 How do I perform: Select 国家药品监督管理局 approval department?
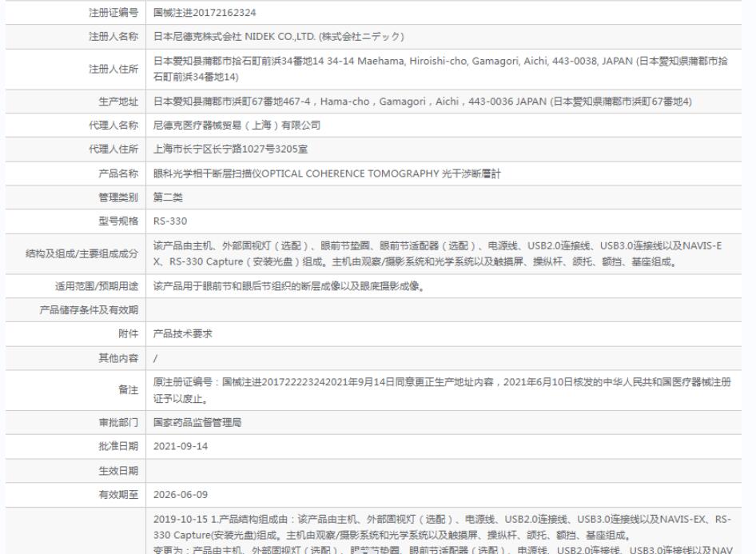tap(197, 423)
